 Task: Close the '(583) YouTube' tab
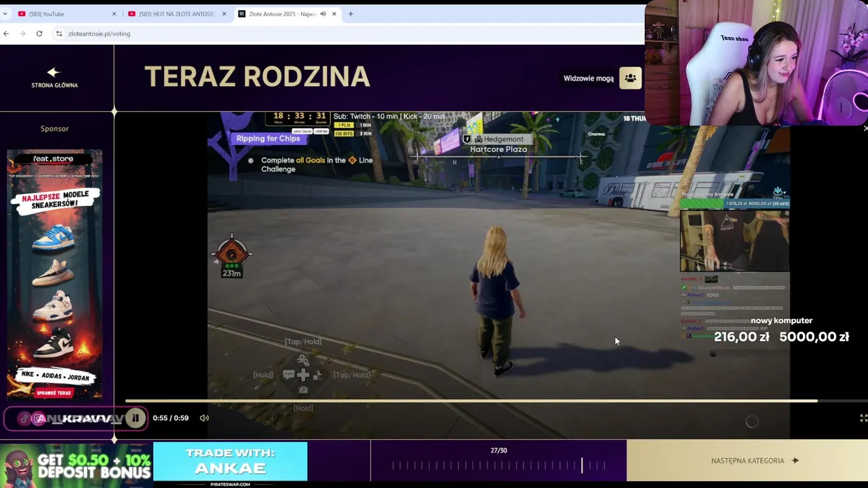pos(114,14)
